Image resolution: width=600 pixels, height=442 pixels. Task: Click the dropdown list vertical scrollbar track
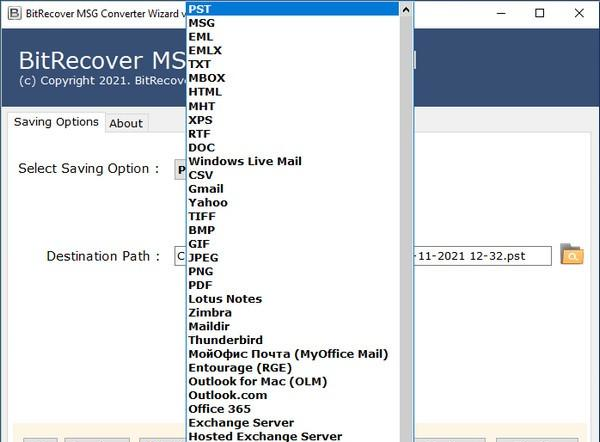pyautogui.click(x=406, y=230)
